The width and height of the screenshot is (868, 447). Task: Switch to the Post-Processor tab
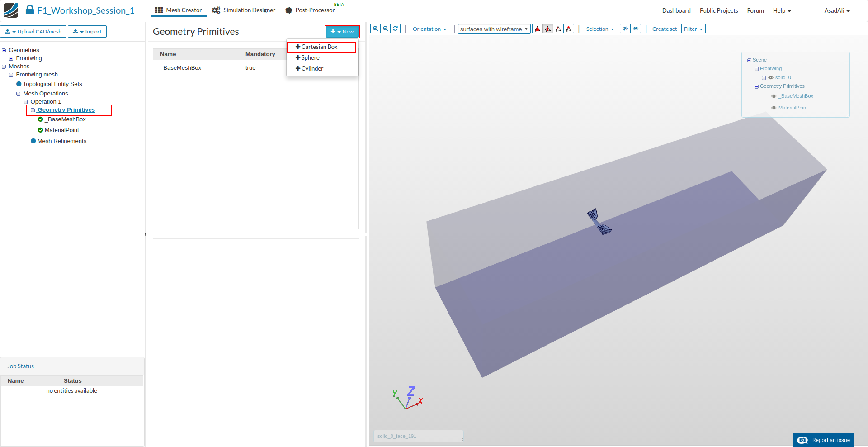[x=310, y=10]
